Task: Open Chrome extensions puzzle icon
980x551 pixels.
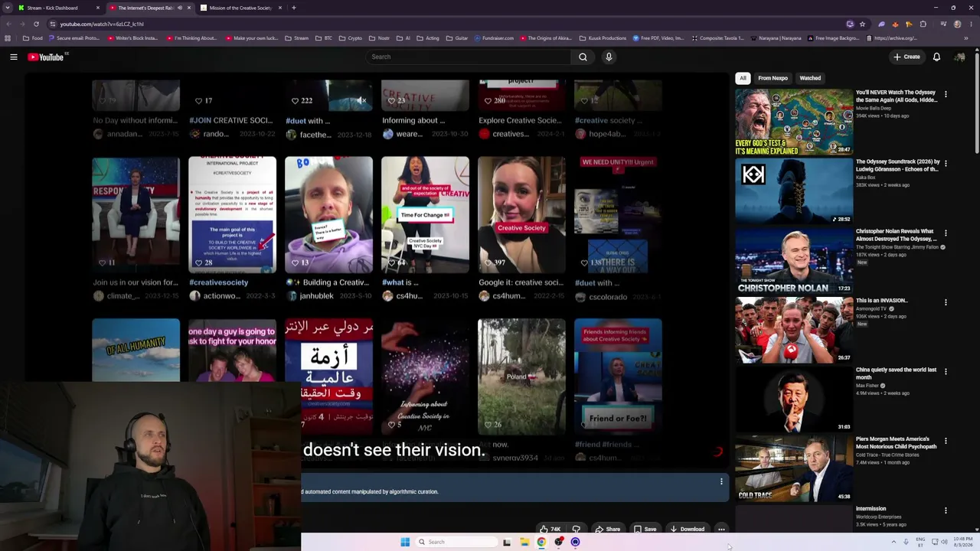Action: 923,24
